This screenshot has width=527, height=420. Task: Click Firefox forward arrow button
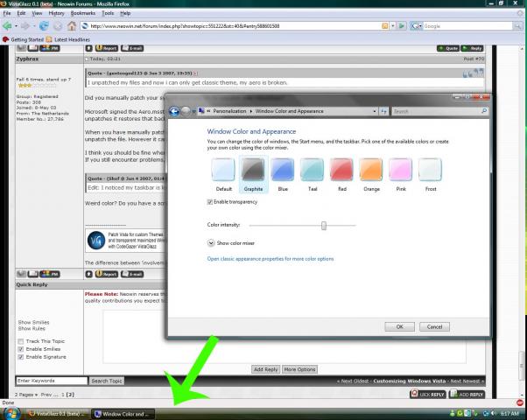tap(25, 26)
